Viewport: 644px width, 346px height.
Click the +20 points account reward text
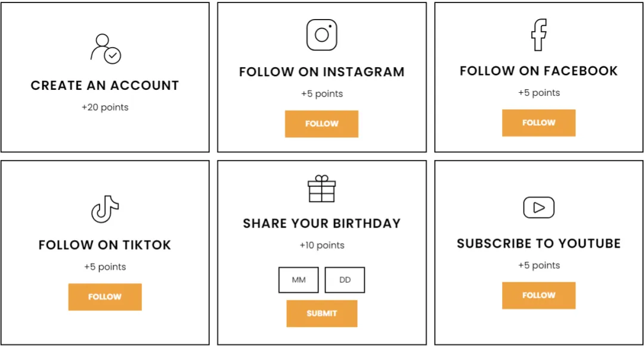pos(105,108)
